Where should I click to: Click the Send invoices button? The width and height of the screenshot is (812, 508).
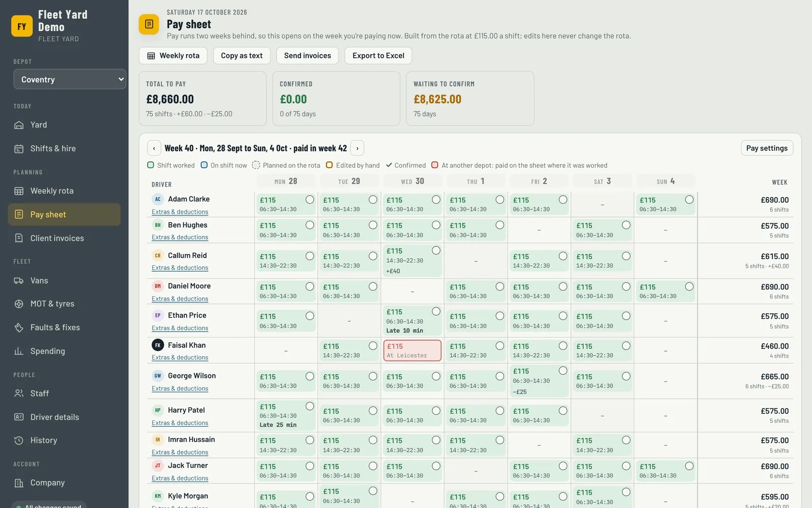click(308, 56)
